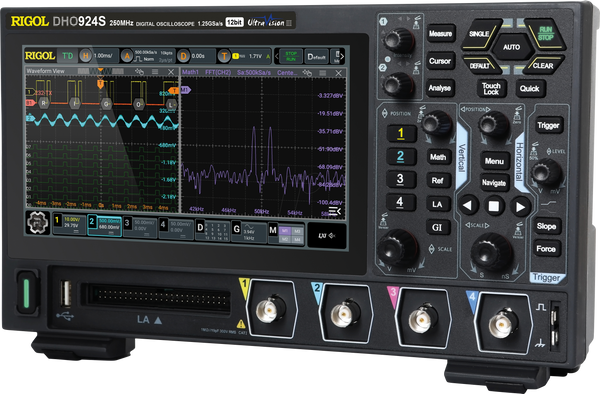Open the 1.77V trigger level setting
This screenshot has height=394, width=600.
[251, 57]
